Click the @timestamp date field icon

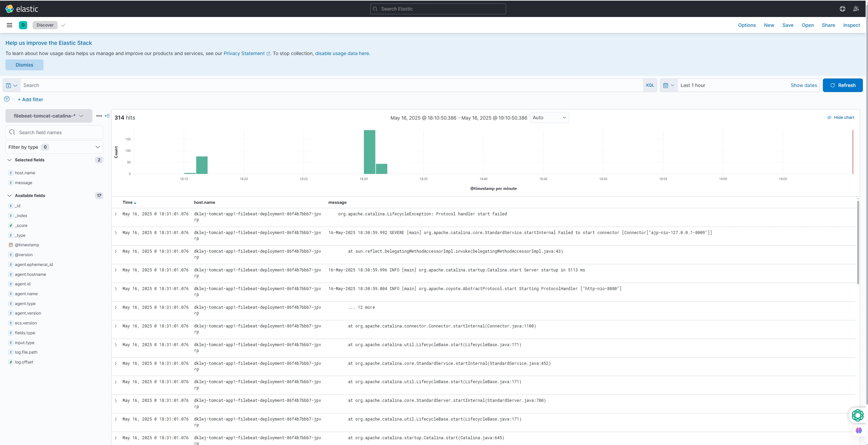click(x=11, y=245)
